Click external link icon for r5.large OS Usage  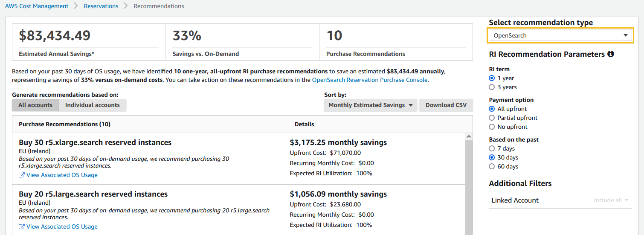coord(22,226)
